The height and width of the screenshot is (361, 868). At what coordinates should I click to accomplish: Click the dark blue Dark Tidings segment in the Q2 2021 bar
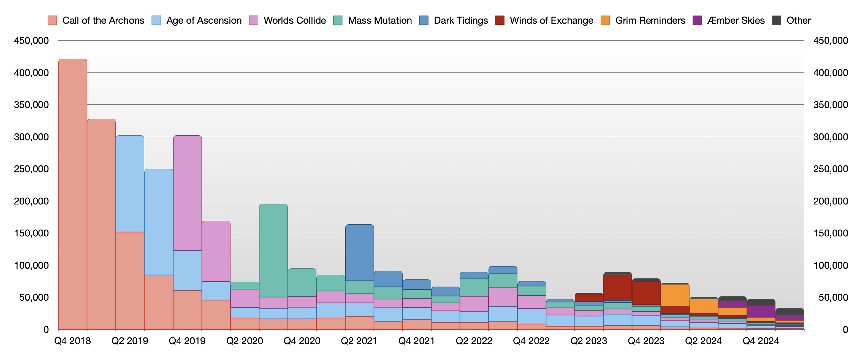click(360, 252)
